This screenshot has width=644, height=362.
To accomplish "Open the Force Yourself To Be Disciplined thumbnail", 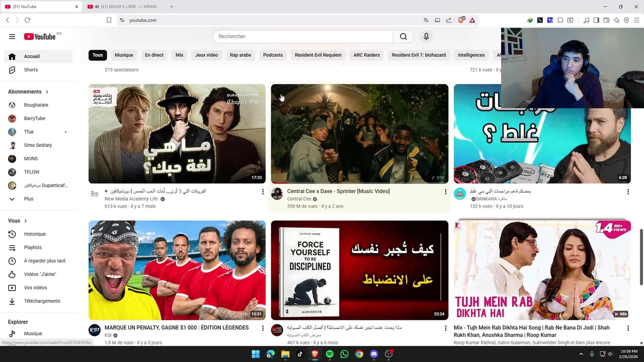I will point(360,270).
